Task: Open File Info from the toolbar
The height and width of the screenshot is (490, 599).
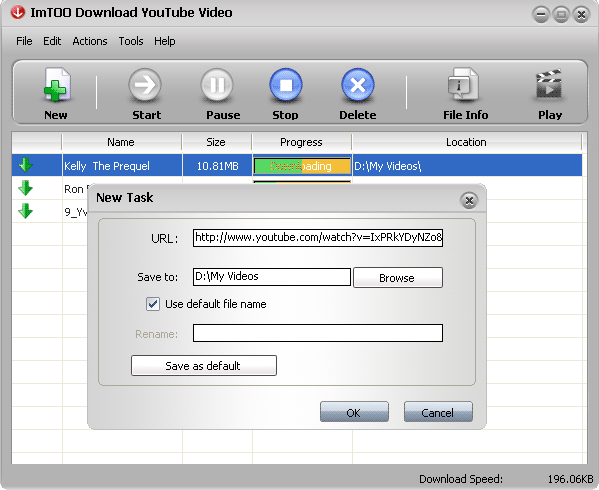Action: 463,84
